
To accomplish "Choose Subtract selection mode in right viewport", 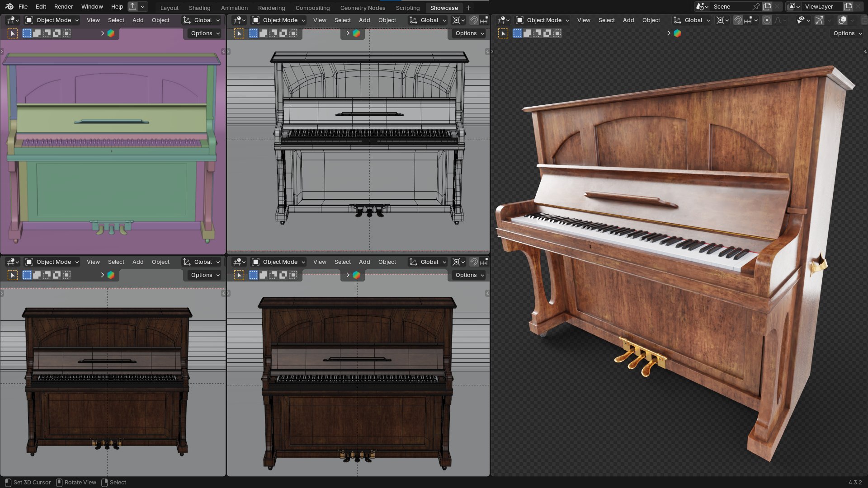I will click(537, 33).
